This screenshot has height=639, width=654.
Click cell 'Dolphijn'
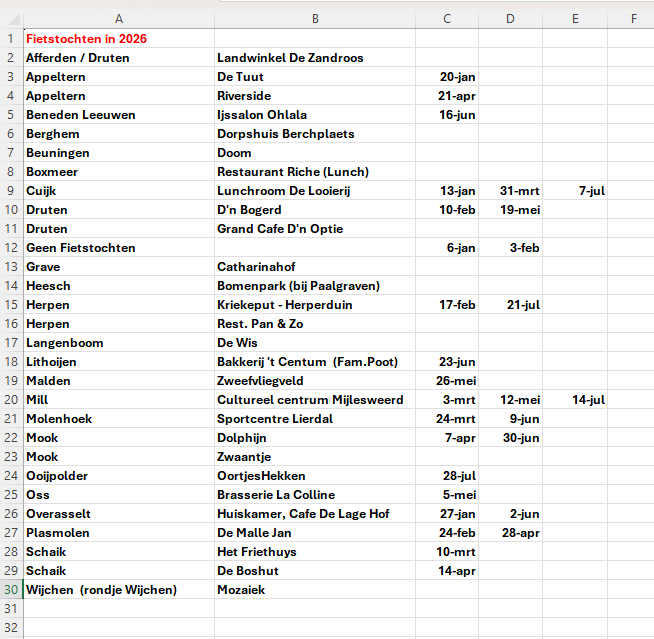coord(315,438)
